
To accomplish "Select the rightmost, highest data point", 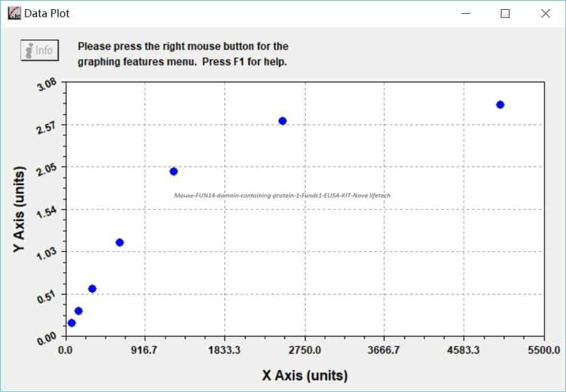I will tap(500, 104).
